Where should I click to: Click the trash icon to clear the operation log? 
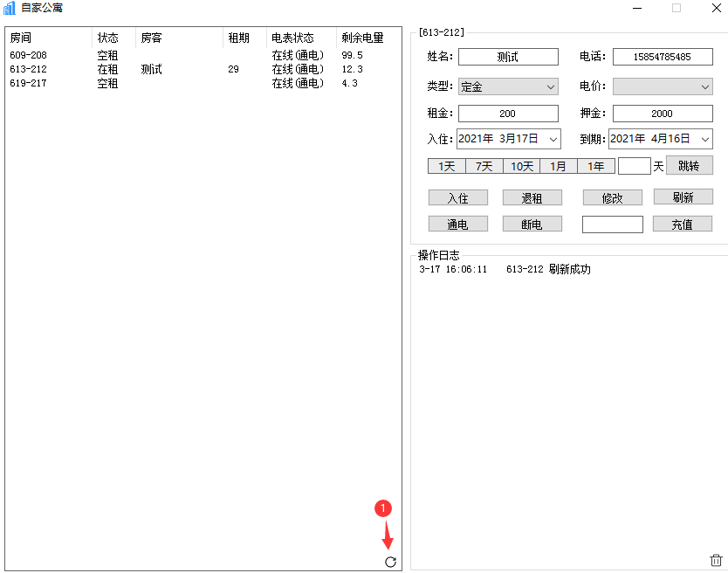click(x=716, y=560)
